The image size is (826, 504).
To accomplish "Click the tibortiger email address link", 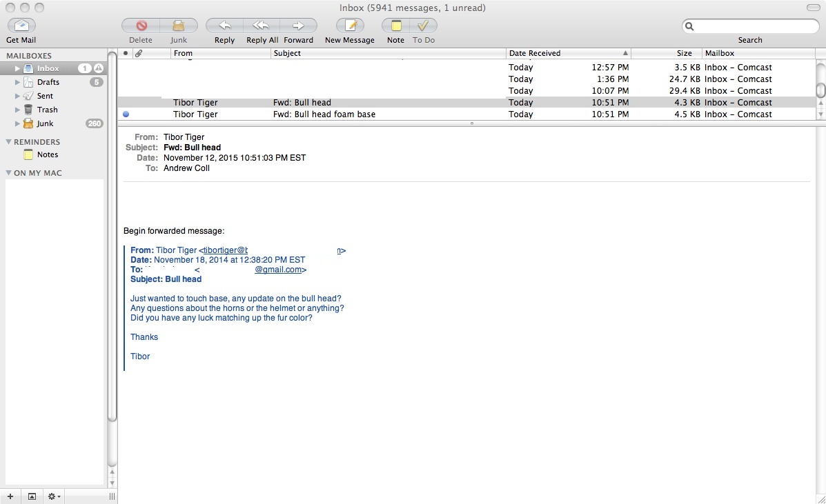I will [225, 250].
